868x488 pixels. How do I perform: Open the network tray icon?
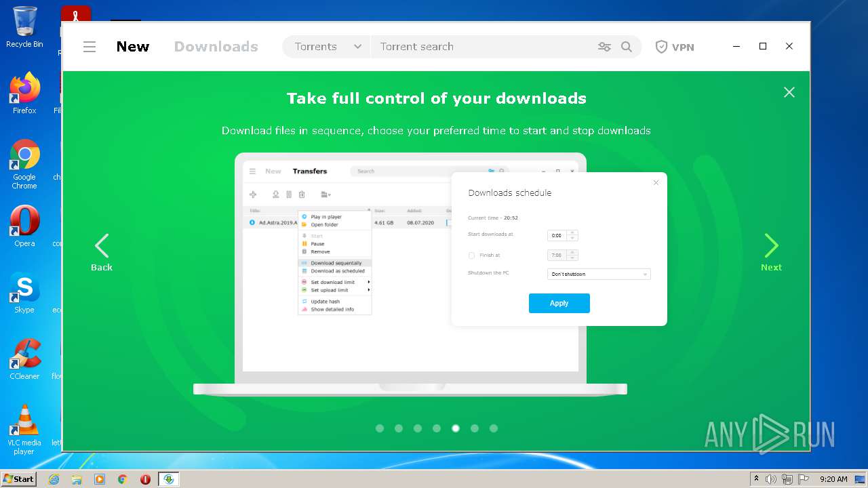787,479
